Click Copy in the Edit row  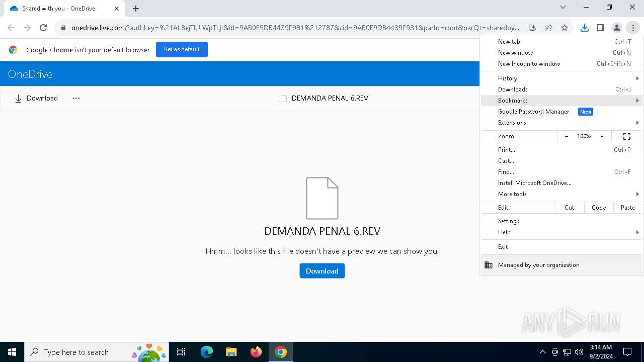[599, 208]
